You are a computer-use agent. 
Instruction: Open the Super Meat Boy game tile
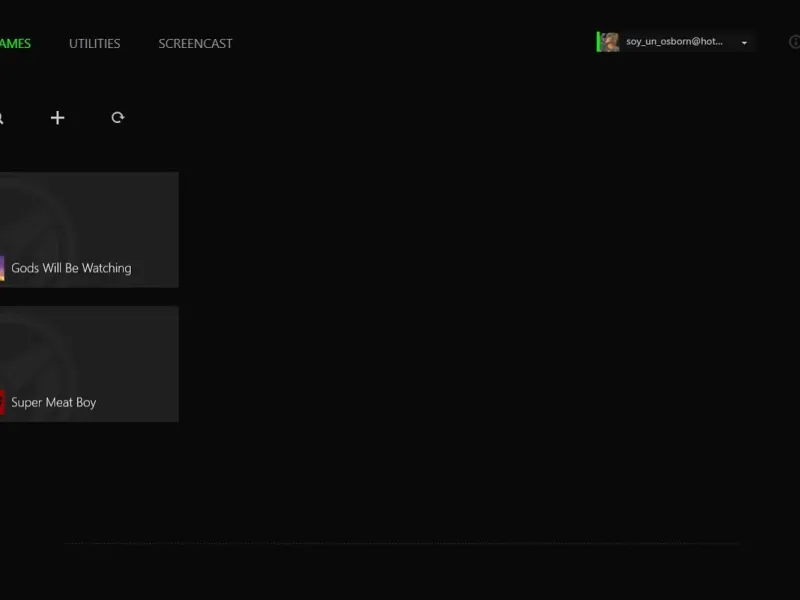[x=89, y=364]
